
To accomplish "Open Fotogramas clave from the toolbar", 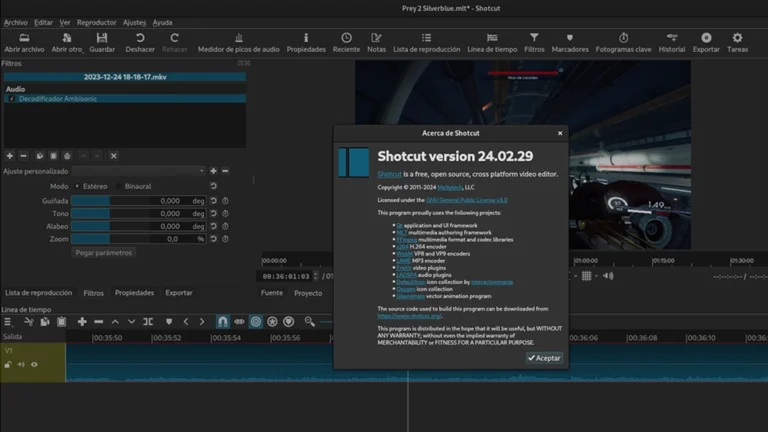I will click(x=623, y=38).
